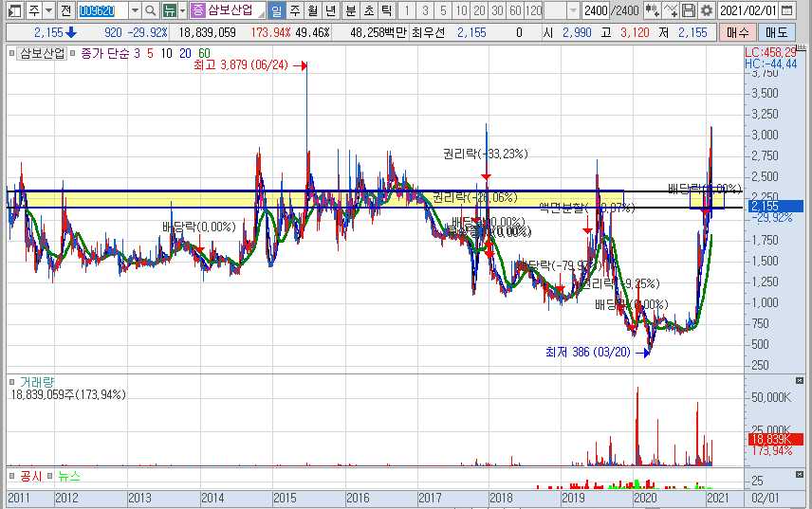
Task: Open the dropdown arrow beside 뉴 icon
Action: pos(183,10)
